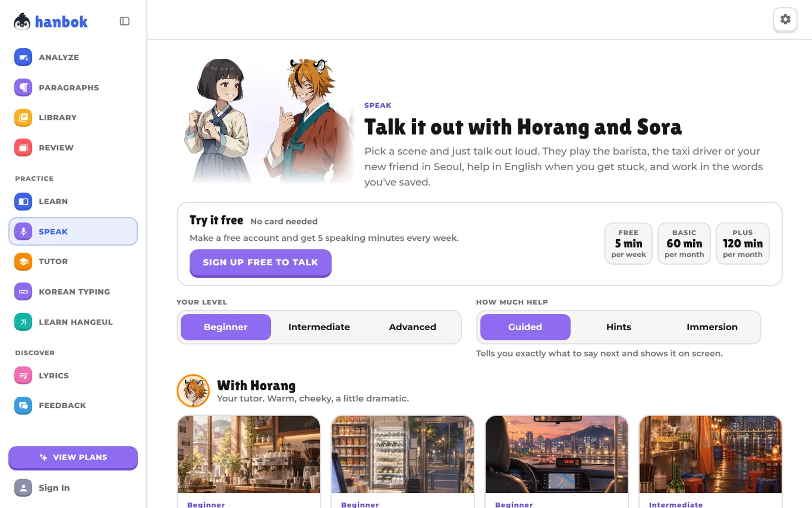Collapse the sidebar with the panel icon
The height and width of the screenshot is (508, 812).
coord(124,21)
